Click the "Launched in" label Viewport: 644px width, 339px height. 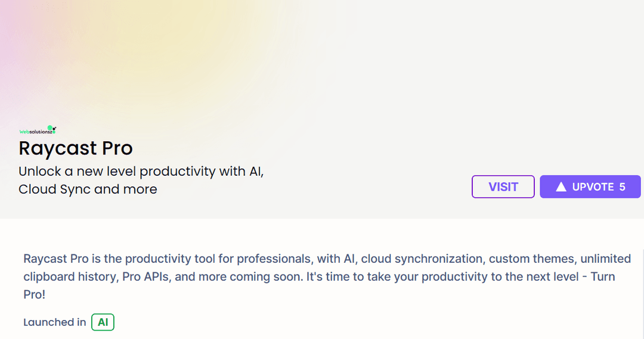(55, 322)
